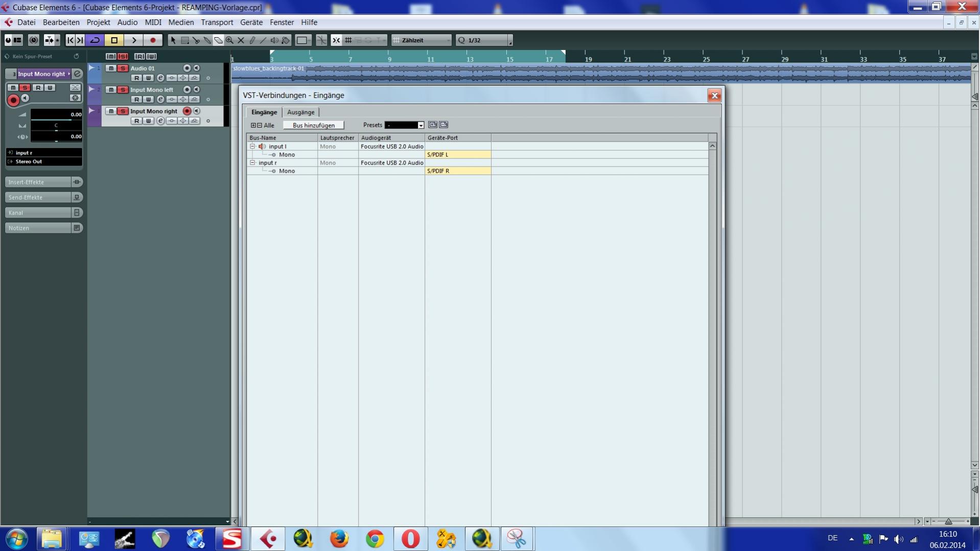The height and width of the screenshot is (551, 980).
Task: Click the Bus hinzufügen button
Action: pyautogui.click(x=314, y=125)
